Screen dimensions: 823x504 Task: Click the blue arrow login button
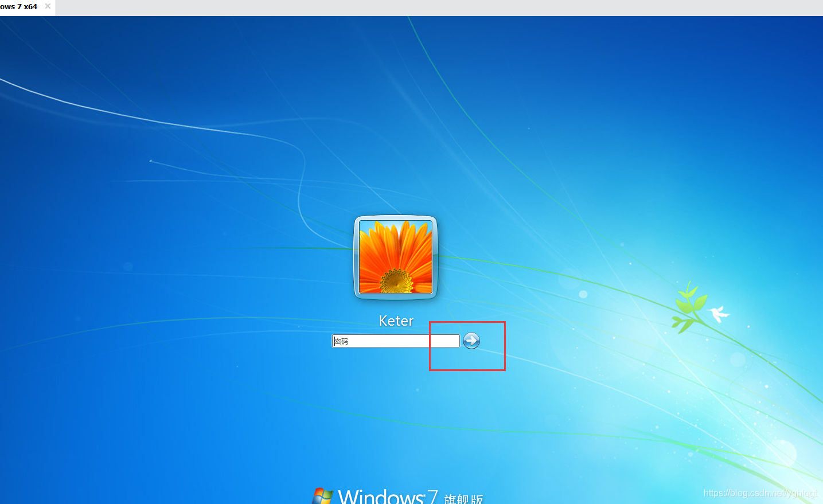coord(471,341)
